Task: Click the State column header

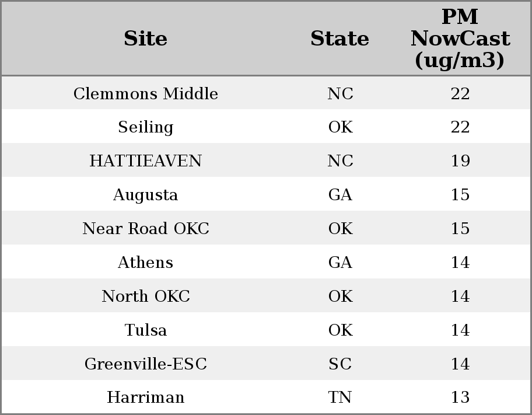Action: (339, 39)
